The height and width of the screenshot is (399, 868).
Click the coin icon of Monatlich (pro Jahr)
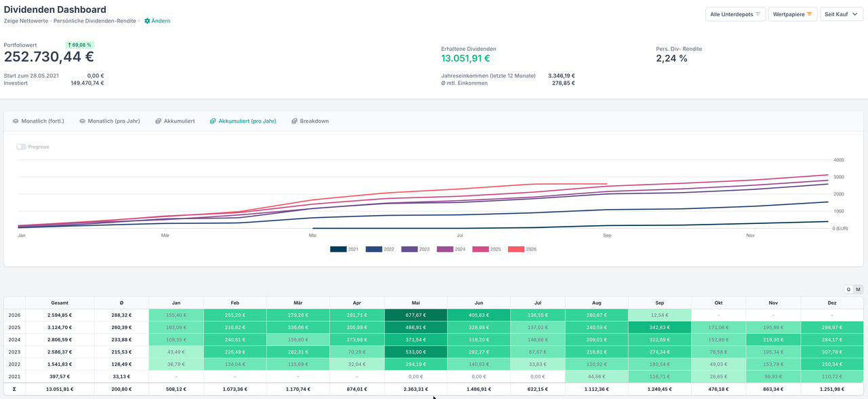83,121
